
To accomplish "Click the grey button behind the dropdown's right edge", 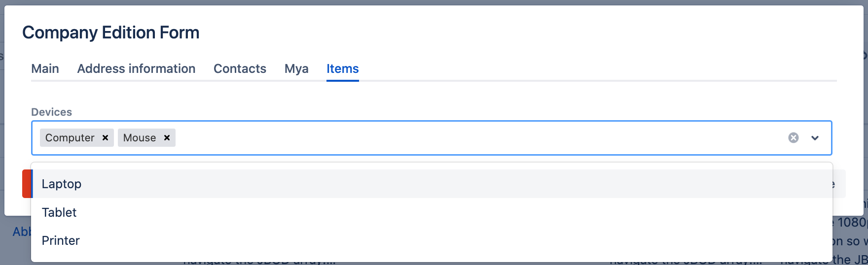I will [x=839, y=184].
